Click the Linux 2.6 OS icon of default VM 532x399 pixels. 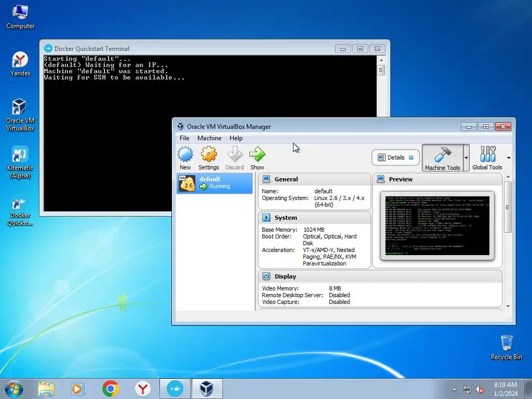point(187,183)
